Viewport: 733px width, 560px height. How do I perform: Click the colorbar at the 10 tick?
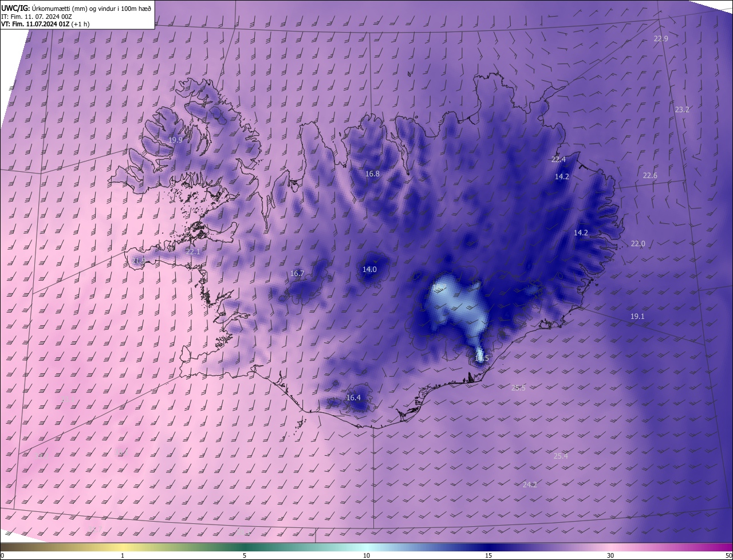pos(366,555)
